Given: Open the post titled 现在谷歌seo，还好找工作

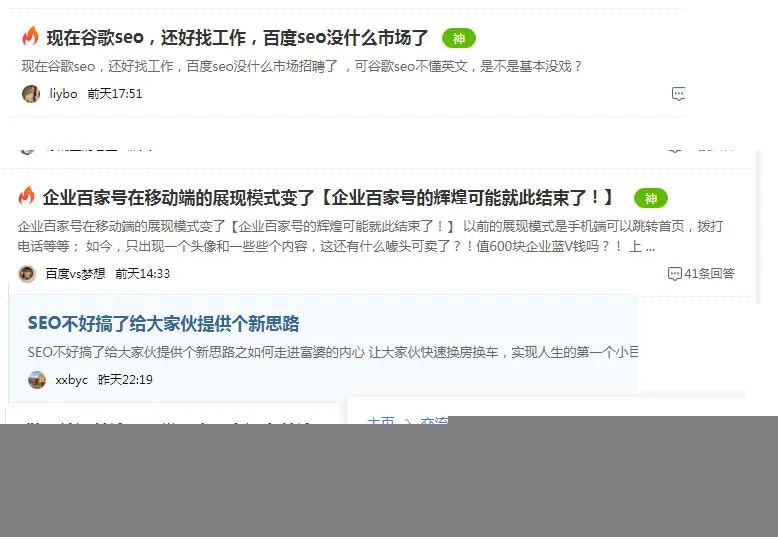Looking at the screenshot, I should coord(237,38).
